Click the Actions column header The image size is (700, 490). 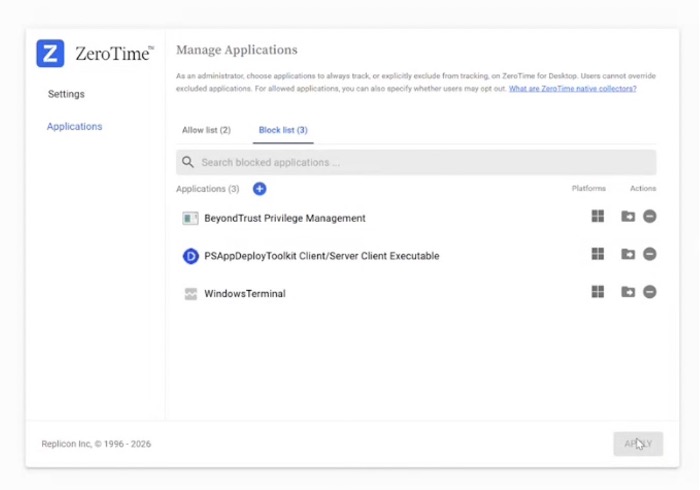pyautogui.click(x=643, y=188)
